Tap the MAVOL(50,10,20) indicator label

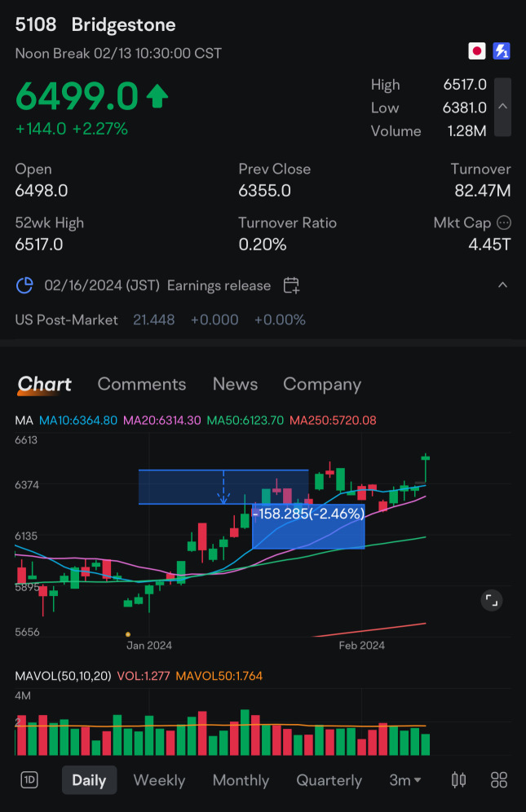click(x=64, y=676)
